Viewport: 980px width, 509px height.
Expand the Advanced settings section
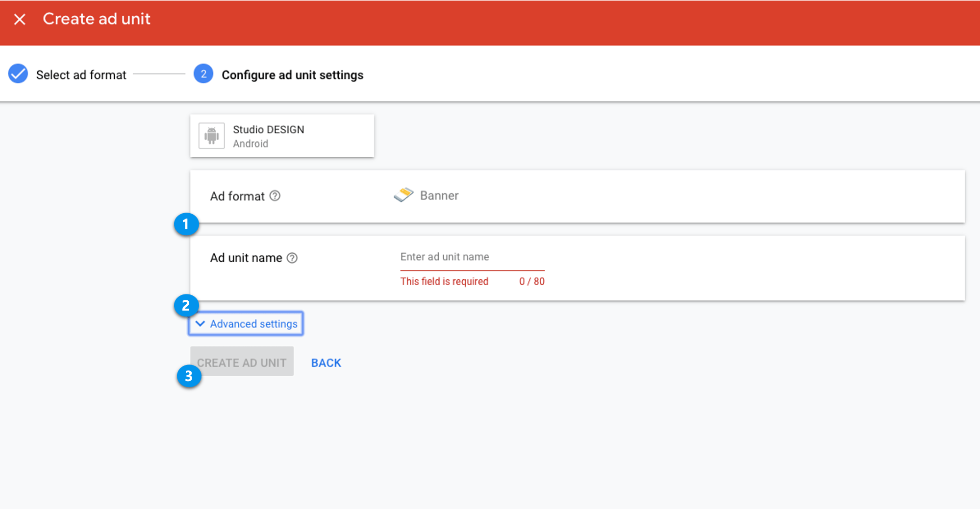point(253,324)
